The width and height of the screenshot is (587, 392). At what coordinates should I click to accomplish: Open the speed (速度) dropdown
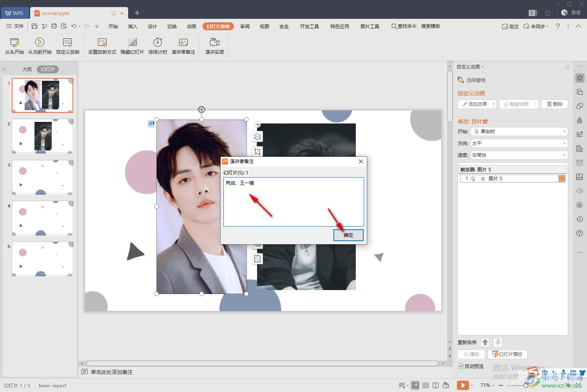point(519,155)
